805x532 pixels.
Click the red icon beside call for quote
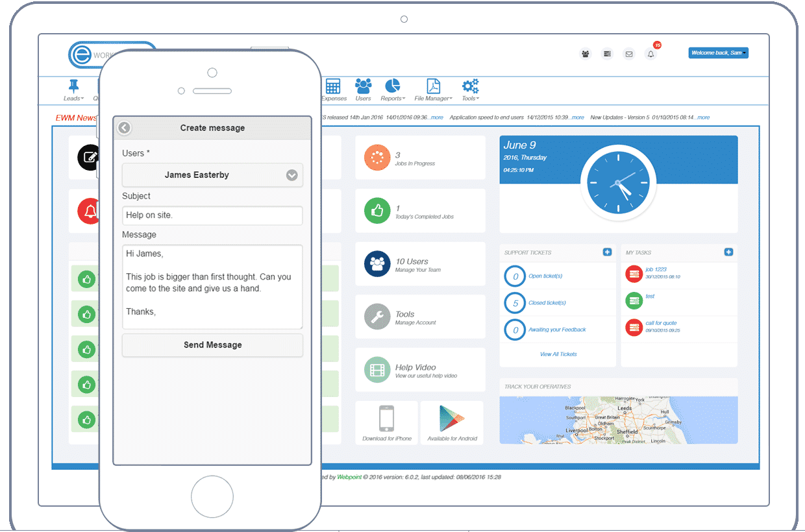(x=634, y=328)
